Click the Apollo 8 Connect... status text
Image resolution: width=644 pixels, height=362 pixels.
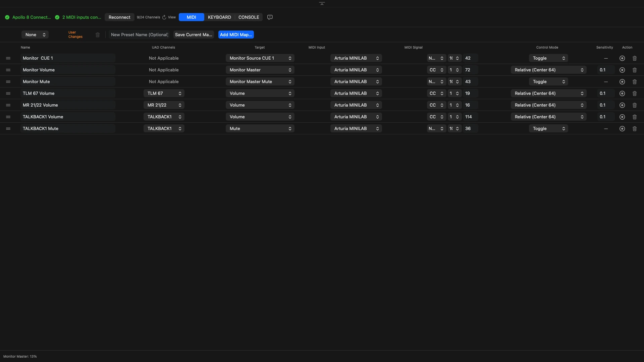coord(32,17)
